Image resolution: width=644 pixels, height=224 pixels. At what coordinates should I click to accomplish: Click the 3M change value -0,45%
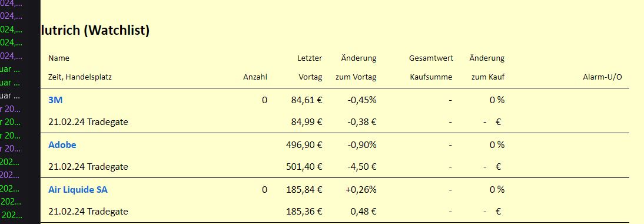363,100
